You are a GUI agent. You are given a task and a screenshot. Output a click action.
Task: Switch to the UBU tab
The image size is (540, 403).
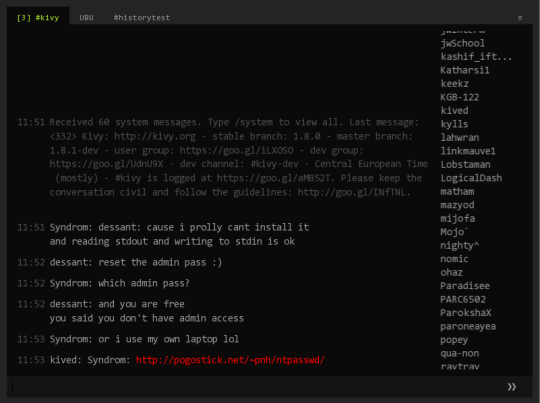[86, 18]
